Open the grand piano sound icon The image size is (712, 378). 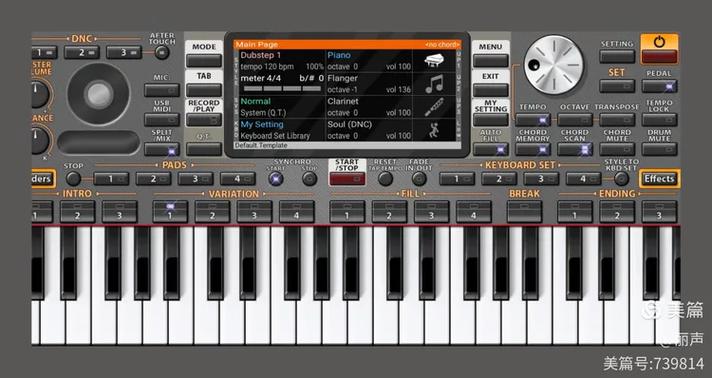(434, 61)
